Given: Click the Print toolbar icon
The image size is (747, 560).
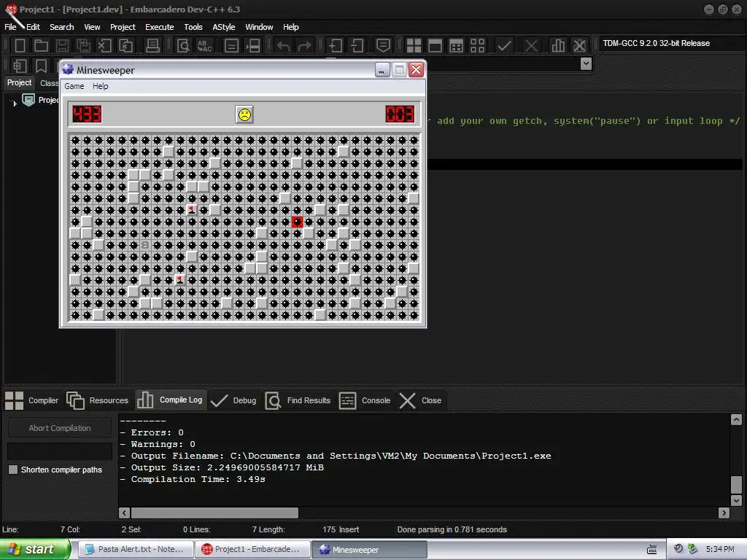Looking at the screenshot, I should (x=152, y=46).
